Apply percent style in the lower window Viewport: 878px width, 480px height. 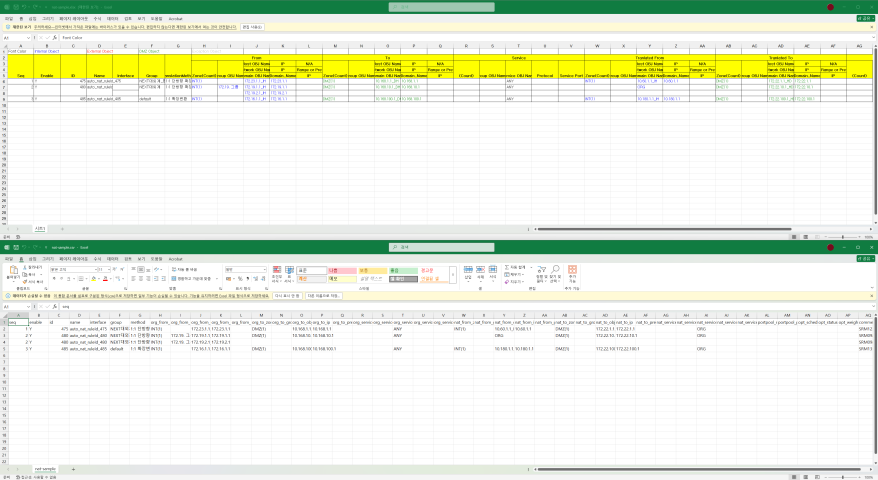point(240,278)
